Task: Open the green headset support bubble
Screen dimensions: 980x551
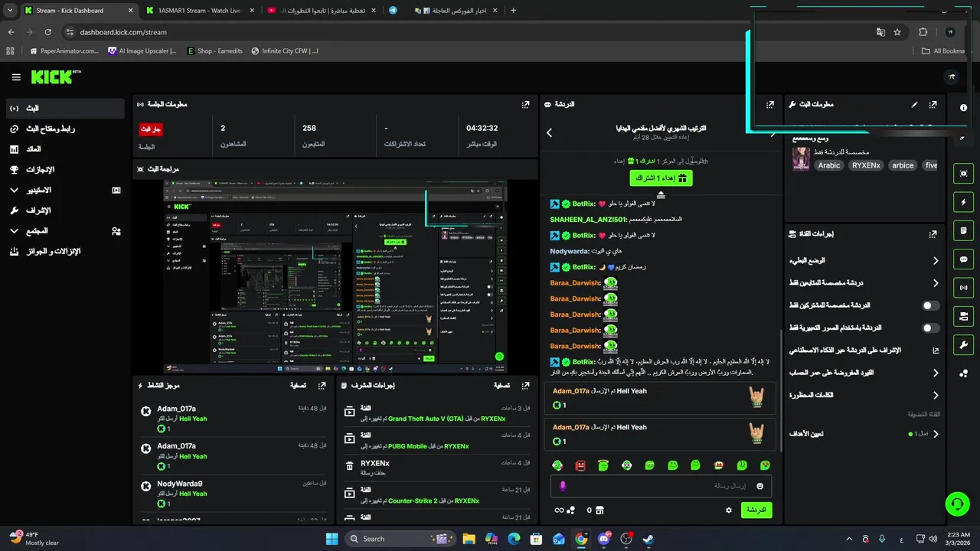Action: click(957, 504)
